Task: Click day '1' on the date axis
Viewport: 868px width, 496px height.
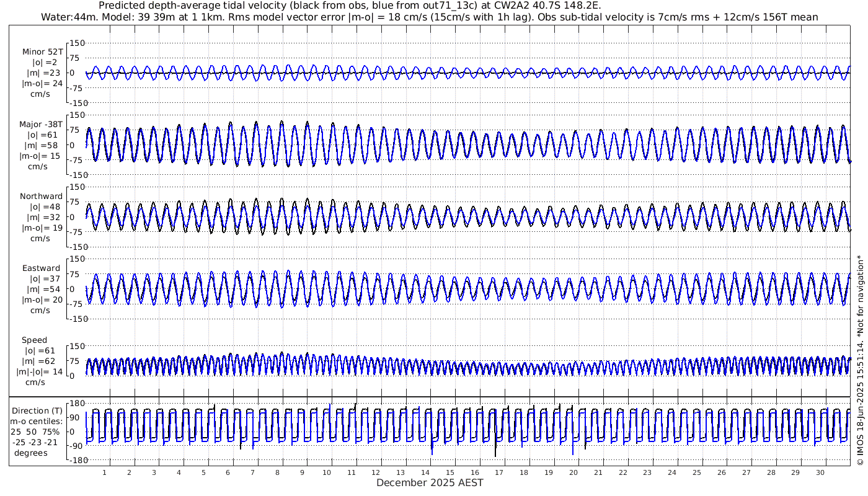Action: point(105,472)
